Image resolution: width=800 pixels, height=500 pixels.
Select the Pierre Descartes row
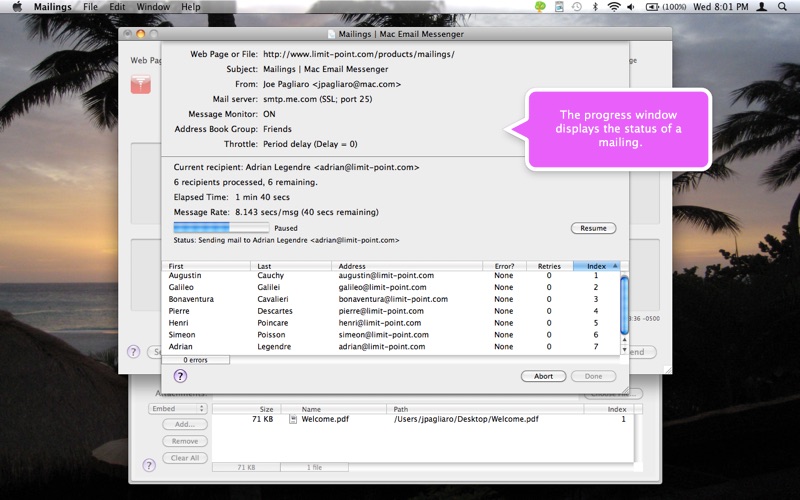pyautogui.click(x=391, y=311)
